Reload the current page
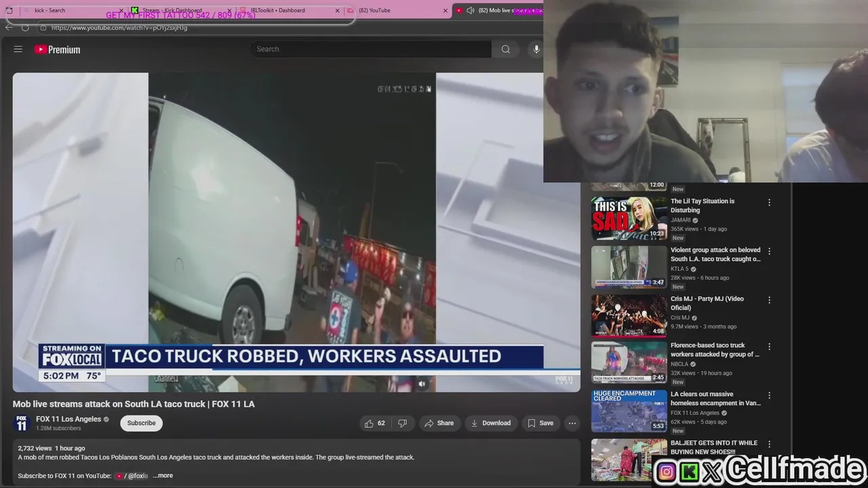868x488 pixels. coord(25,28)
